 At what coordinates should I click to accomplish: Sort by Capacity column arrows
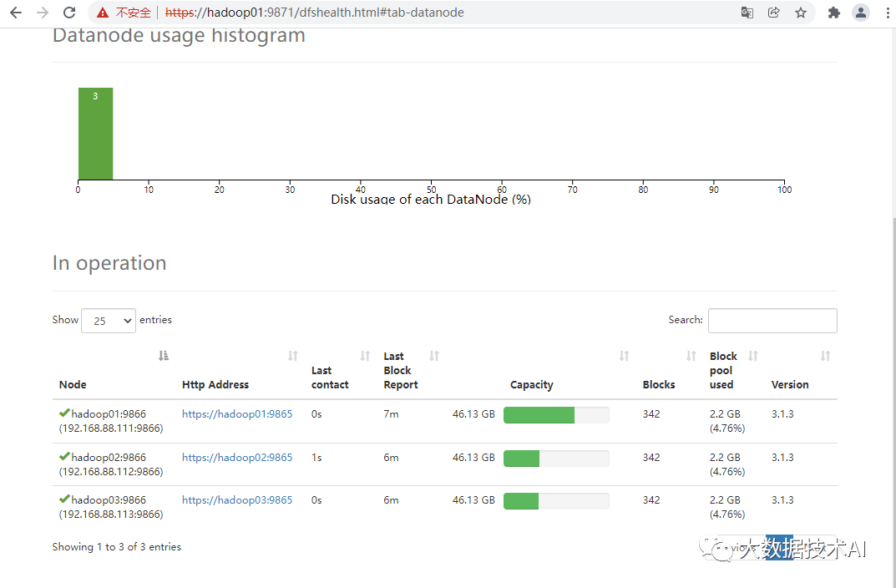(624, 356)
